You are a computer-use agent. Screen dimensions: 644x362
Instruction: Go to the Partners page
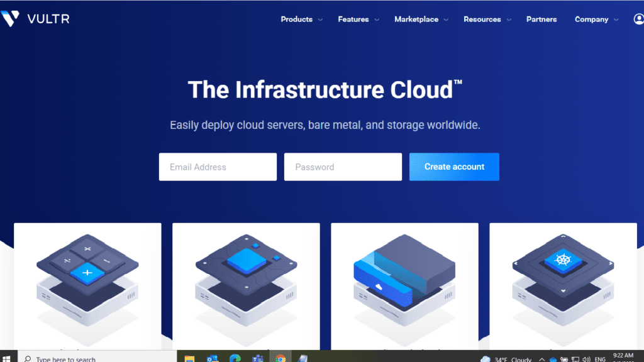click(541, 19)
